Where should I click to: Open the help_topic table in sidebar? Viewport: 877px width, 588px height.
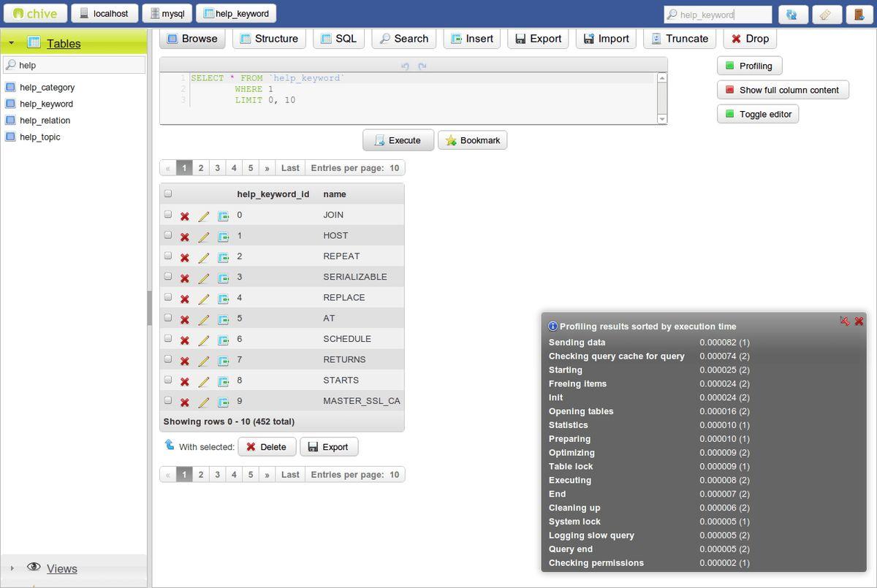click(39, 137)
